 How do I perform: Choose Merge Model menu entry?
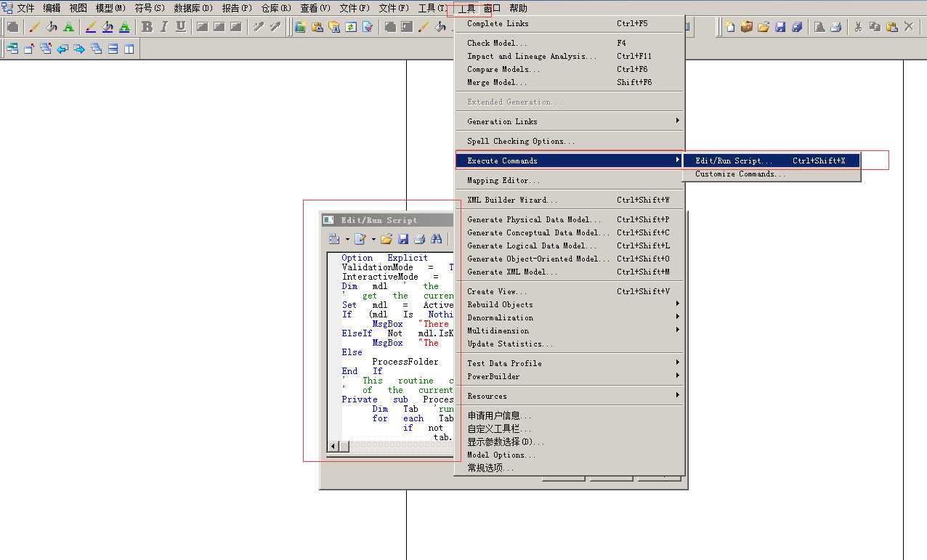tap(570, 82)
